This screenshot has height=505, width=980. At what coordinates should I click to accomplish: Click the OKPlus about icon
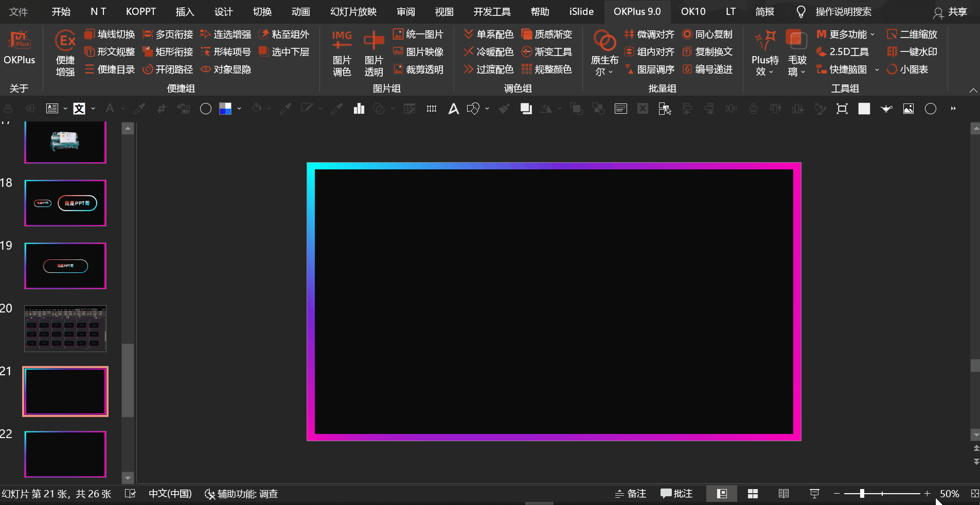19,47
